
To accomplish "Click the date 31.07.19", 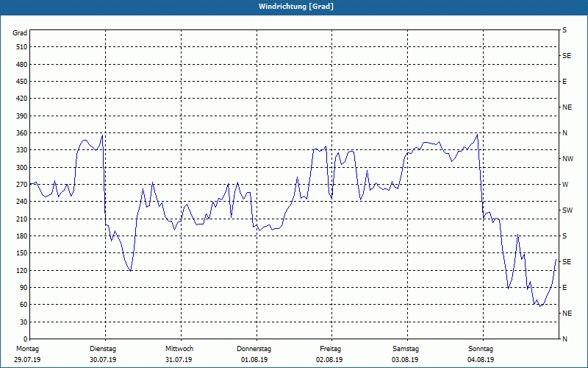I will click(179, 360).
